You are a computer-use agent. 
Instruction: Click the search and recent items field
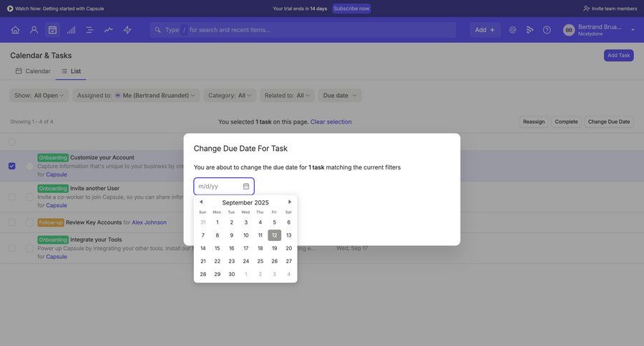[x=303, y=30]
